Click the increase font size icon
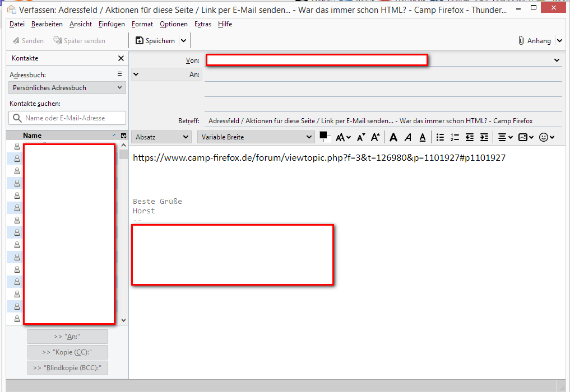 pos(376,137)
